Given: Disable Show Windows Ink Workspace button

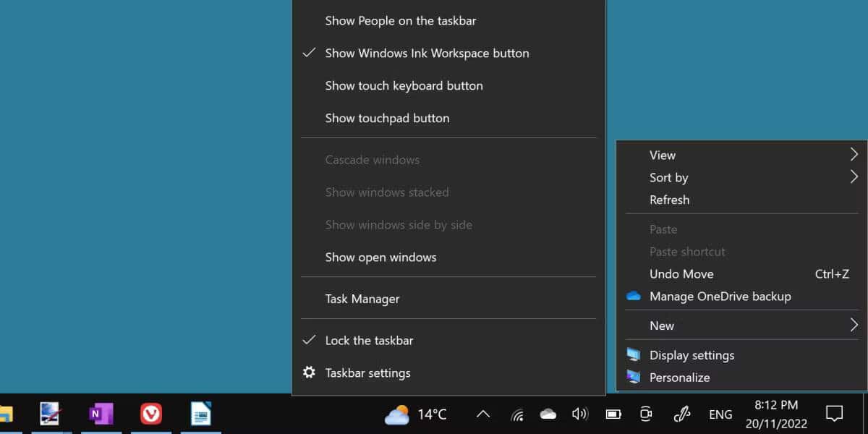Looking at the screenshot, I should 427,53.
